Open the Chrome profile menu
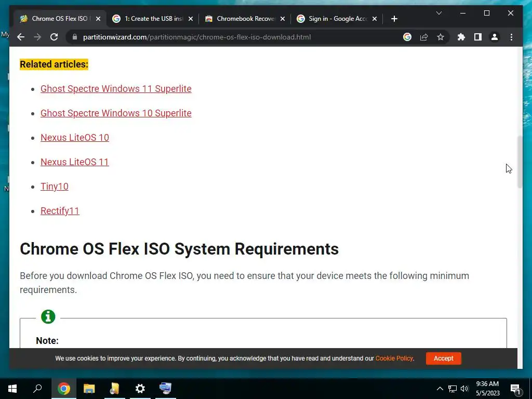This screenshot has width=532, height=399. [495, 37]
